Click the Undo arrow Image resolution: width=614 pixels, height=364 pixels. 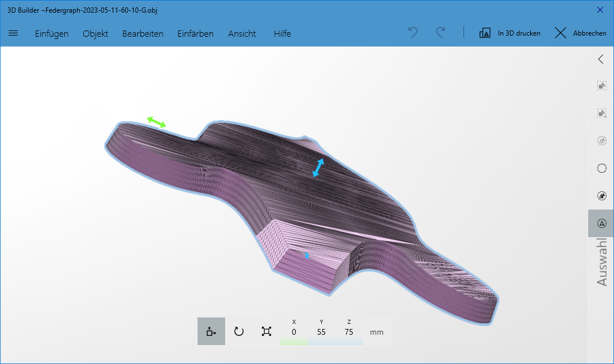pyautogui.click(x=412, y=33)
